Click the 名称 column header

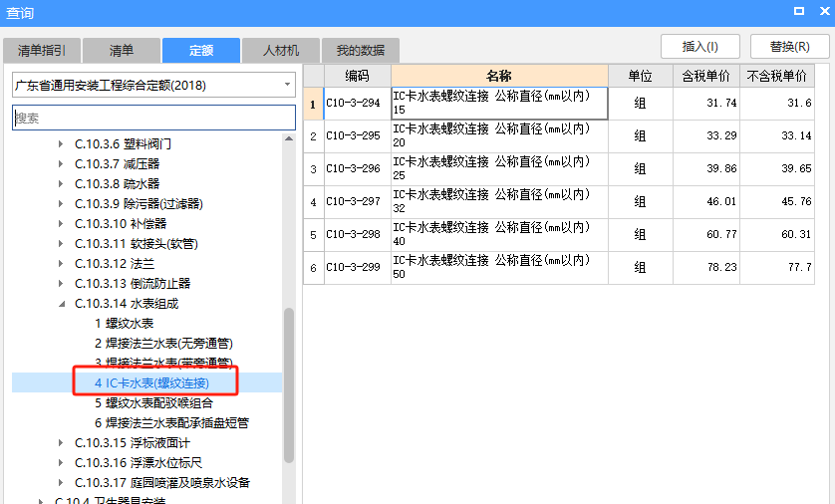[x=499, y=76]
